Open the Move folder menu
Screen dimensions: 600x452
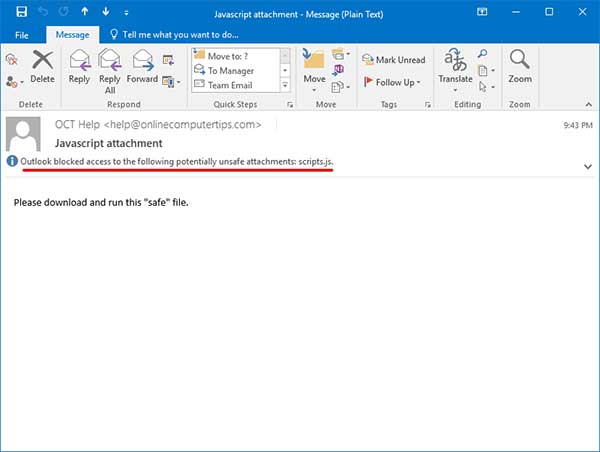click(315, 71)
